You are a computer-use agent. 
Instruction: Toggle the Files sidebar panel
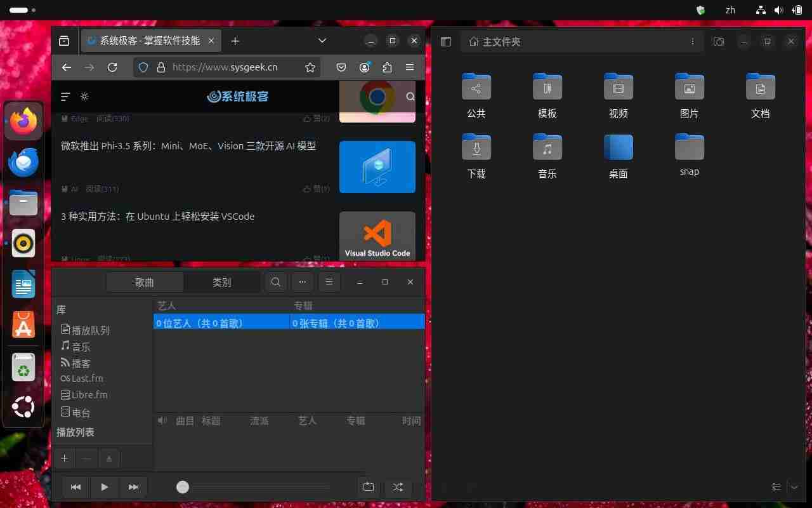pos(446,41)
